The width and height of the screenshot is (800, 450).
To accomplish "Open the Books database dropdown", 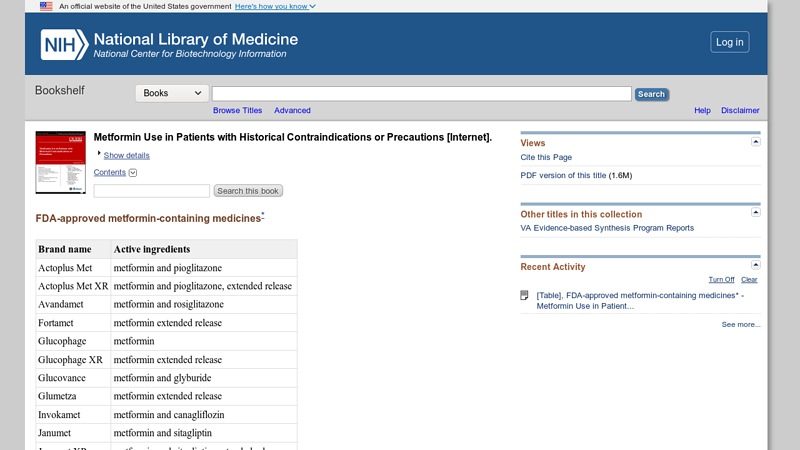I will coord(172,93).
